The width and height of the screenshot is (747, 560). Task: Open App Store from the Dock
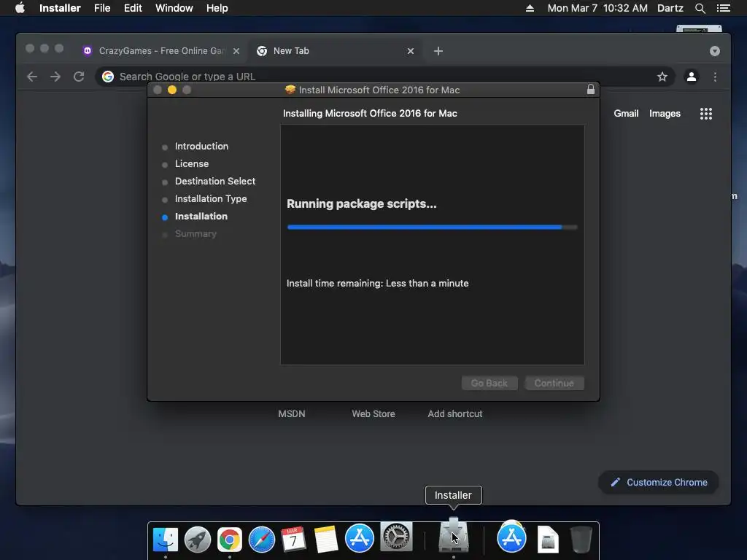359,538
